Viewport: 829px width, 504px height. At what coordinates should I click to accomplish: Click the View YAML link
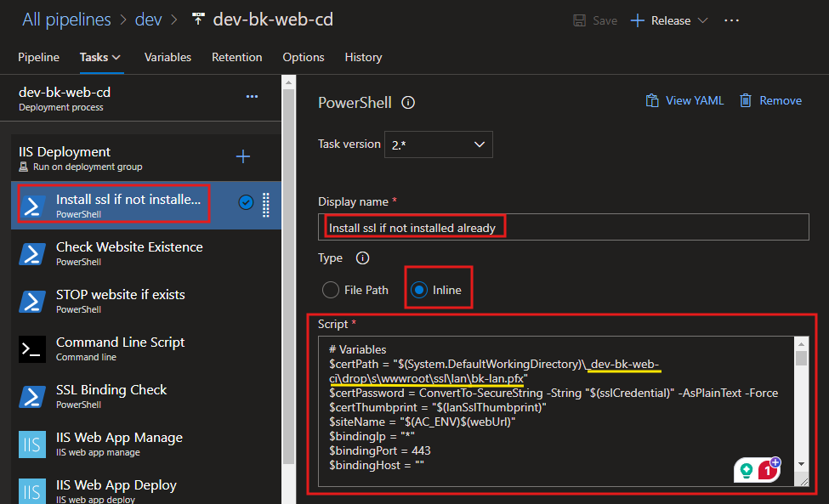click(x=695, y=100)
